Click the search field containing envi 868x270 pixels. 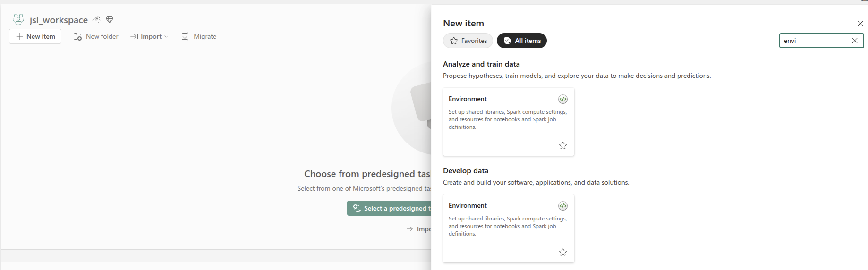point(813,41)
